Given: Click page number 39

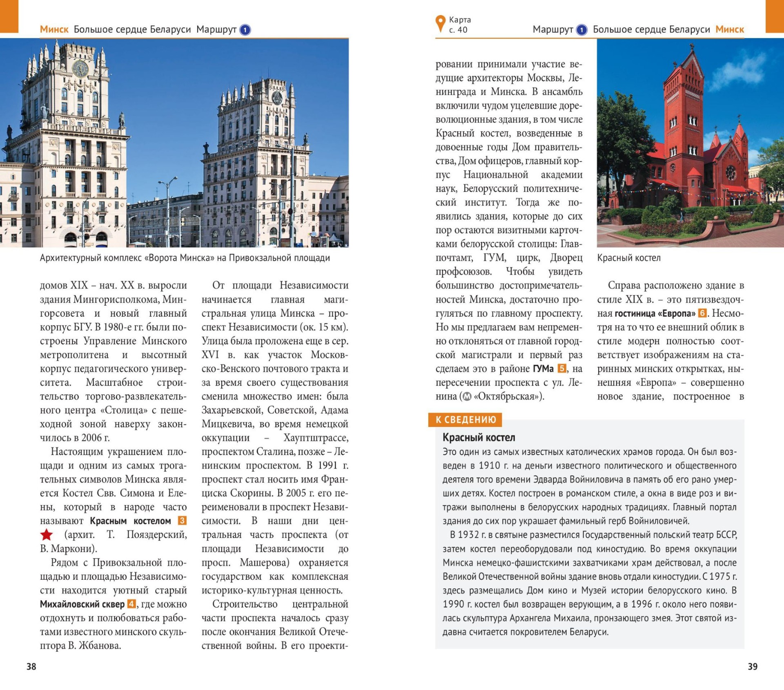Looking at the screenshot, I should 752,666.
